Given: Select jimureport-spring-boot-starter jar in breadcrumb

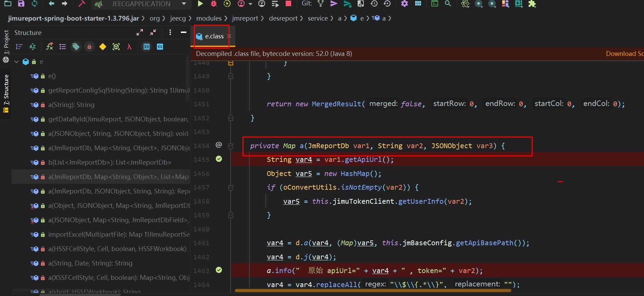Looking at the screenshot, I should click(x=74, y=18).
